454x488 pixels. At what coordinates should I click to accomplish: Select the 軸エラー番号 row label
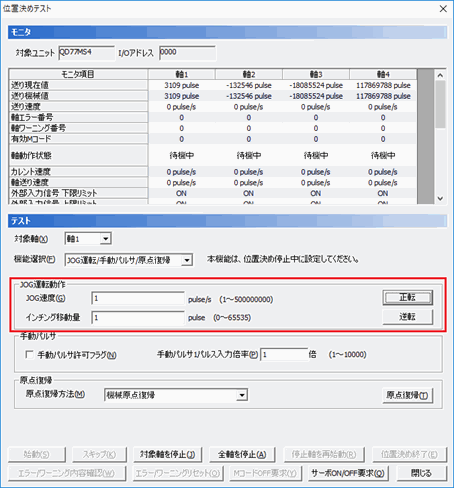coord(78,117)
